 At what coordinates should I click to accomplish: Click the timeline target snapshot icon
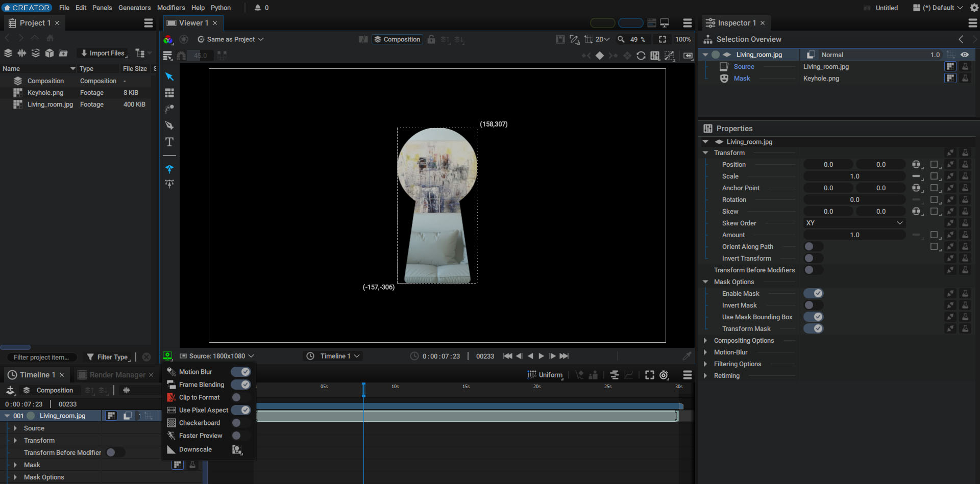(x=664, y=375)
